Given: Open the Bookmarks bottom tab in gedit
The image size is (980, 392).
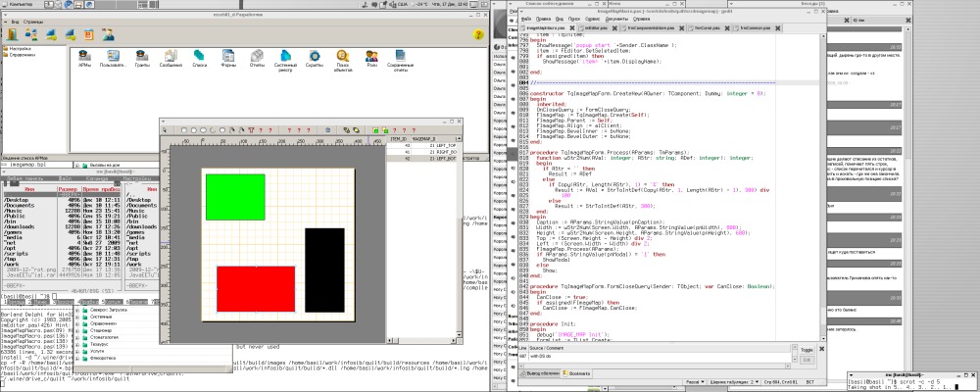Looking at the screenshot, I should point(578,373).
